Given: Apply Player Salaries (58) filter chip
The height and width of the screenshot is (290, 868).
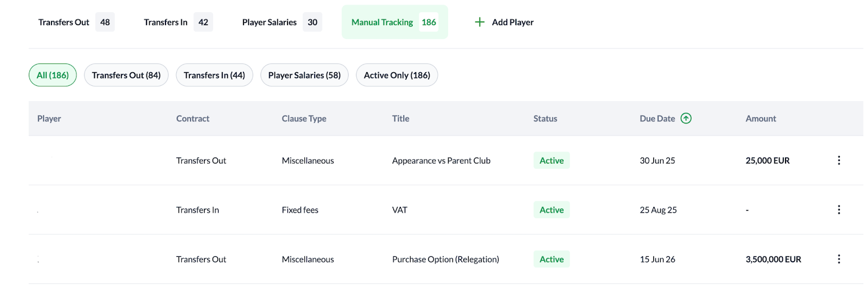Looking at the screenshot, I should tap(304, 75).
